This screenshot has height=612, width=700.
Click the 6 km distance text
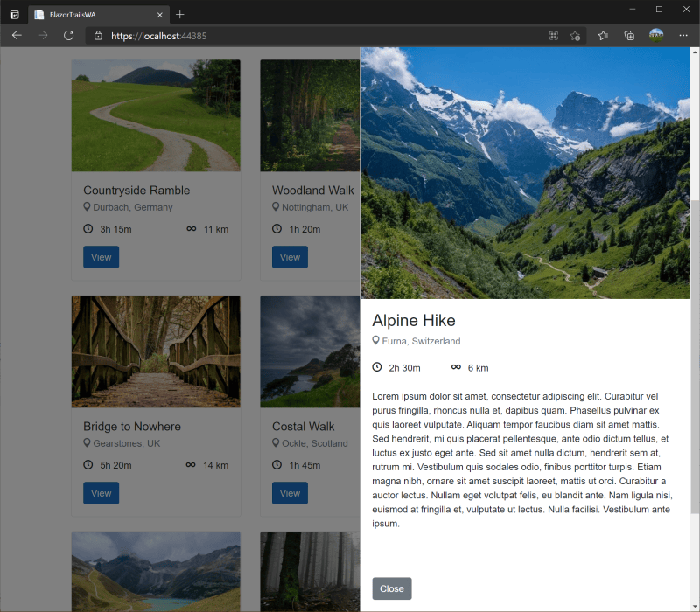478,368
